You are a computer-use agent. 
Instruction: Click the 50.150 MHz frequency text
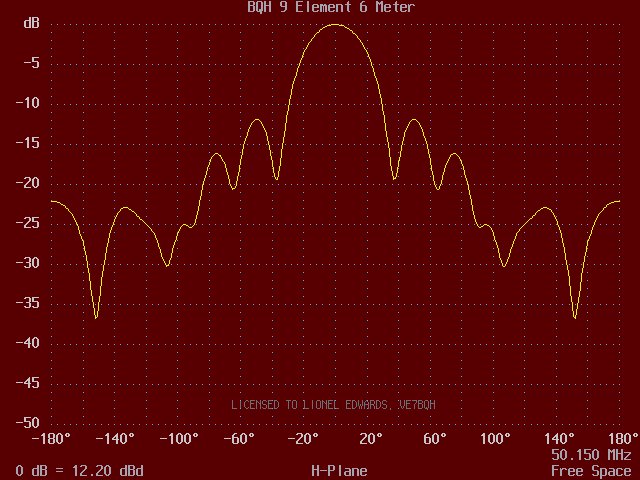[591, 455]
